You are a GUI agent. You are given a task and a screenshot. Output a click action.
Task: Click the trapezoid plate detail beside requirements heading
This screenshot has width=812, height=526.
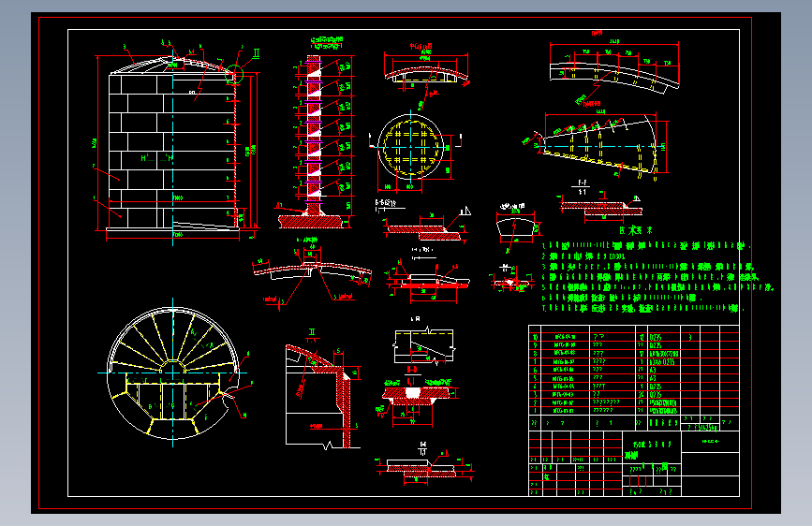click(x=516, y=227)
